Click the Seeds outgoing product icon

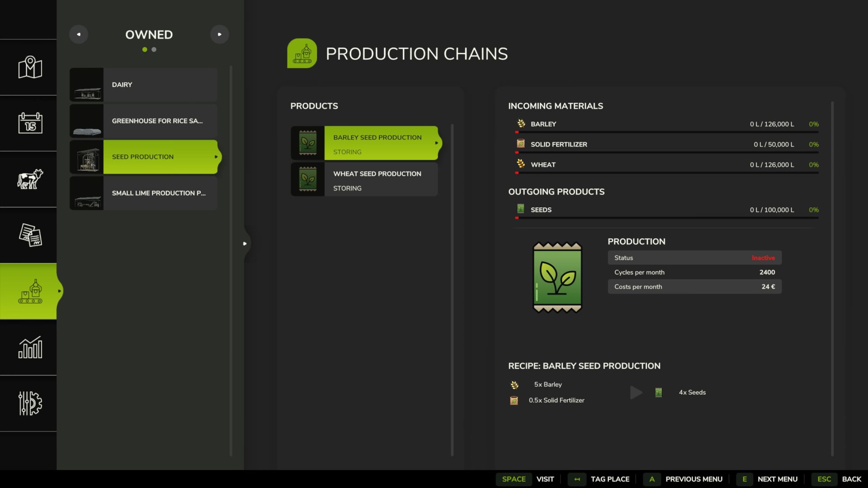[521, 209]
